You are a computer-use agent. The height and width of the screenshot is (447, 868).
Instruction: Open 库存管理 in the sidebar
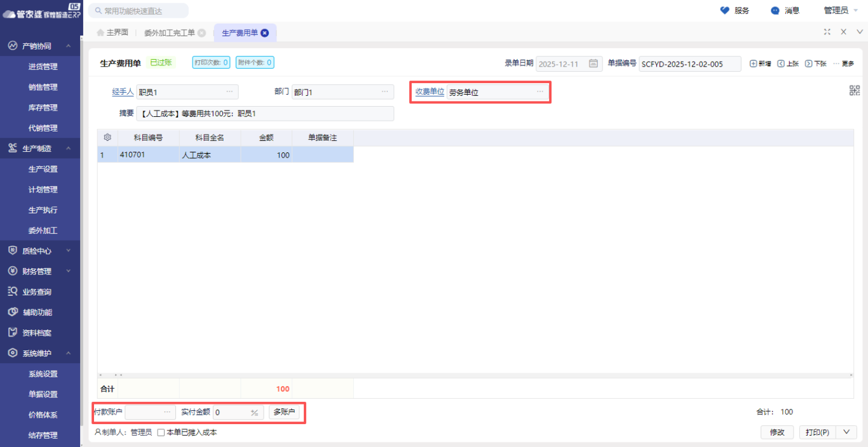[43, 108]
